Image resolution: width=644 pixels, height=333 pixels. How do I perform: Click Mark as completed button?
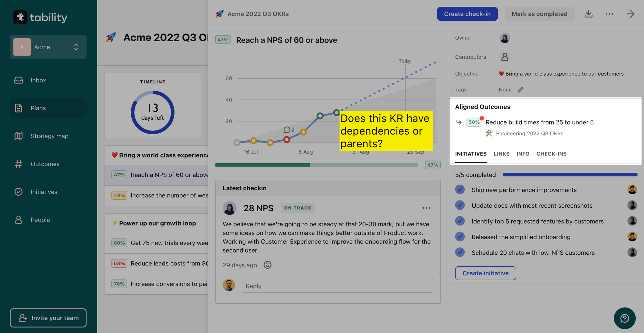(x=540, y=14)
